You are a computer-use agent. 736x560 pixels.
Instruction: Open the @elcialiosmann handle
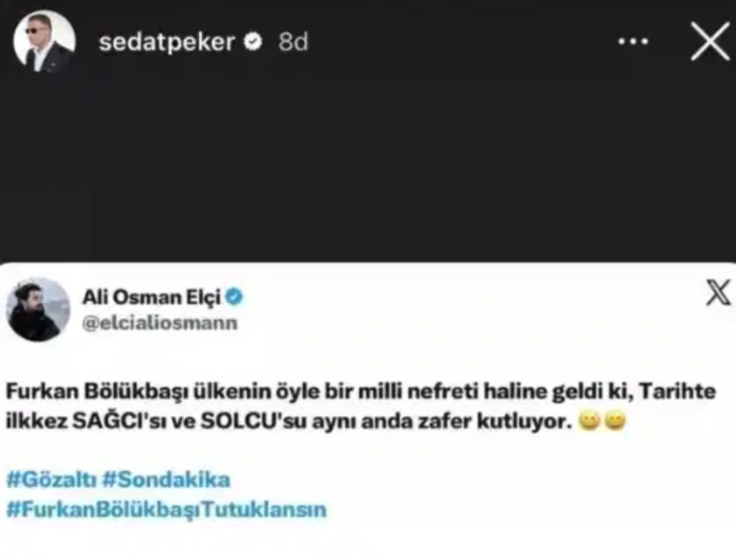160,323
